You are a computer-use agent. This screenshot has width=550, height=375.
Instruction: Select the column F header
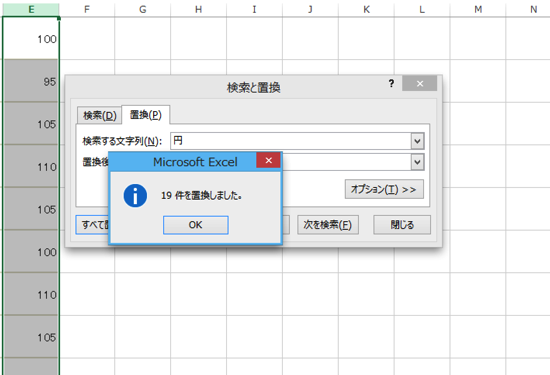[87, 9]
